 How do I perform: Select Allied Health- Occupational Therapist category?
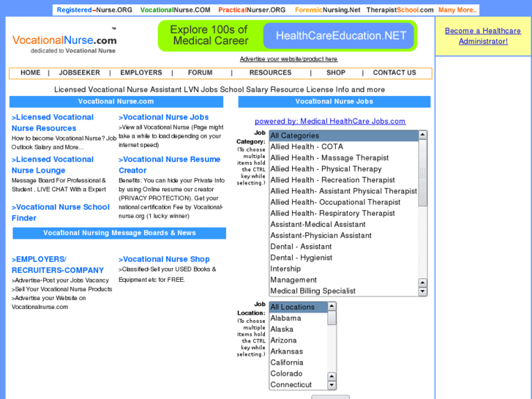[344, 202]
